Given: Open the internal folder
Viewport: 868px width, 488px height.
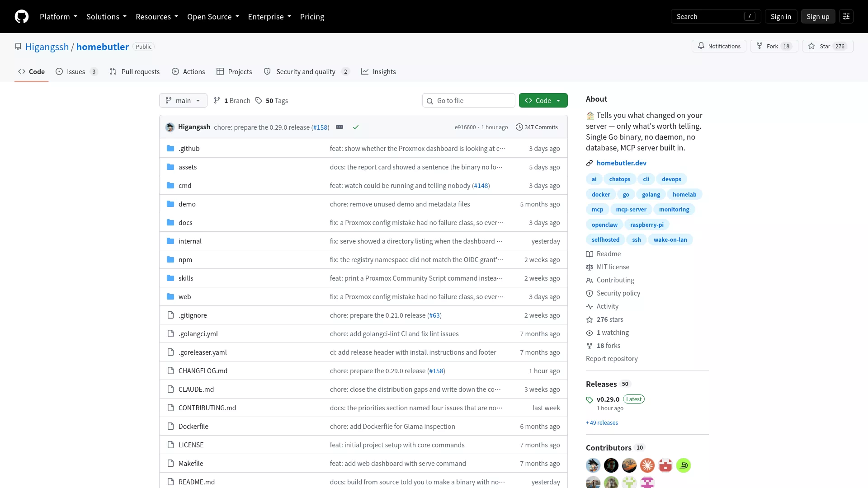Looking at the screenshot, I should [x=190, y=241].
